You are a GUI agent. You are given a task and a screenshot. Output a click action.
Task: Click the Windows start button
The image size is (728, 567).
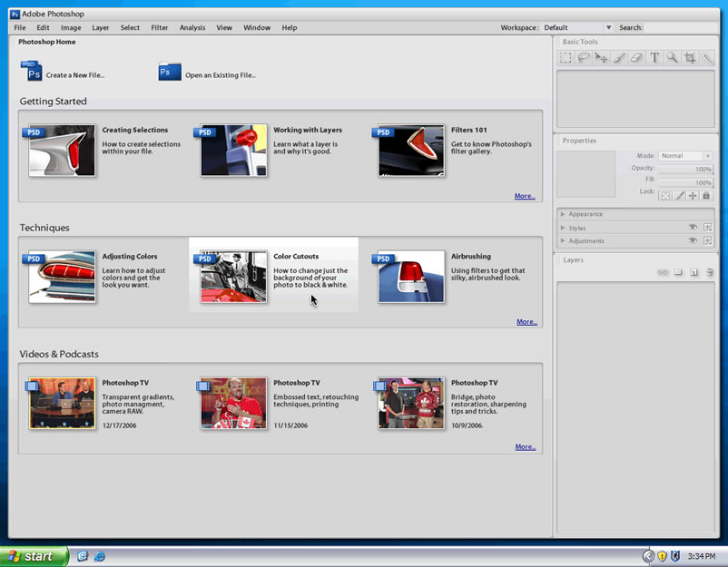tap(34, 556)
